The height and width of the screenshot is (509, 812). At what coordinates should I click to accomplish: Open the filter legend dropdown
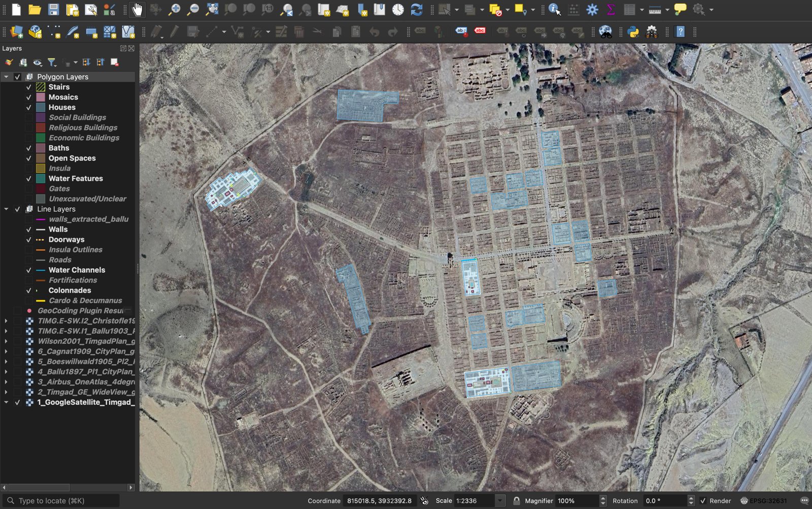point(52,62)
